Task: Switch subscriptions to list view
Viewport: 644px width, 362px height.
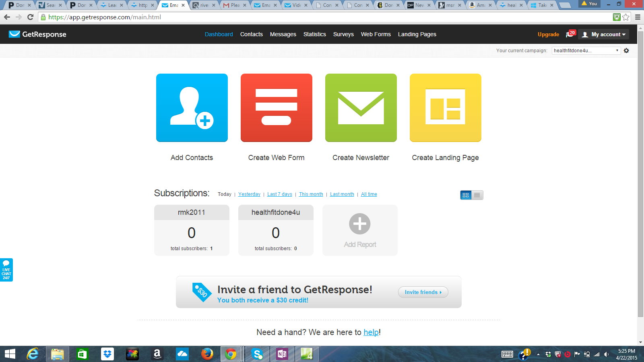Action: click(x=477, y=195)
